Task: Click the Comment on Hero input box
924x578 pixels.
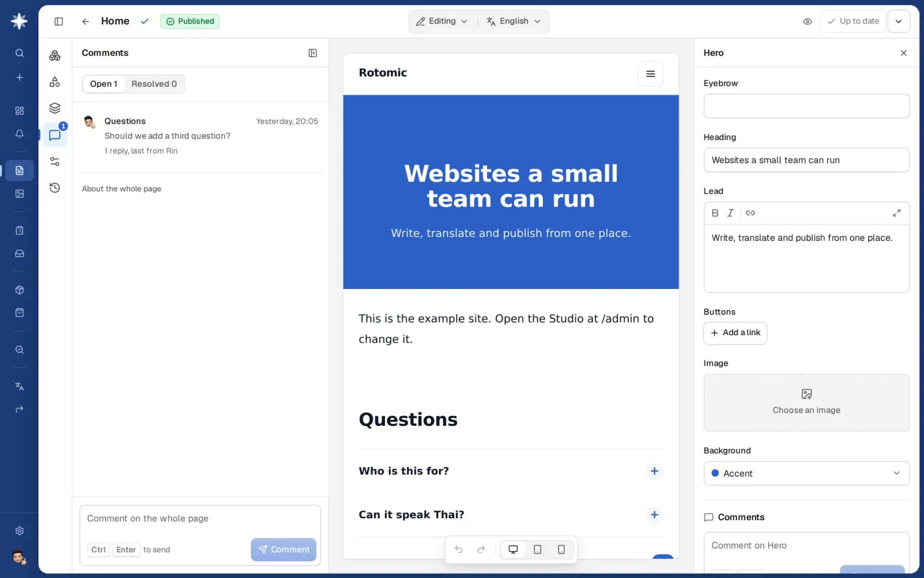Action: pos(807,546)
